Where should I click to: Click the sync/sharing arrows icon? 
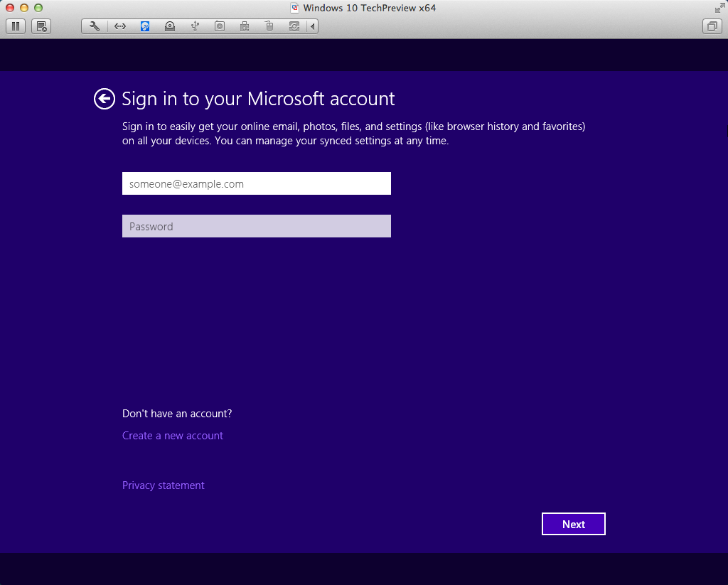(294, 26)
